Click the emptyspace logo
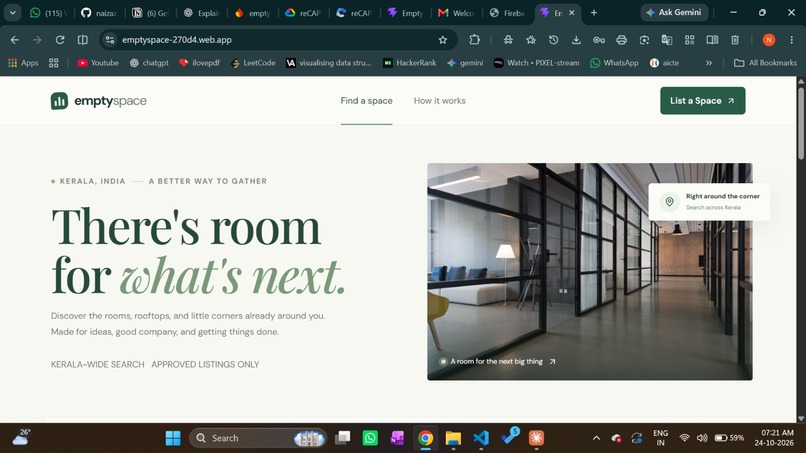 99,101
